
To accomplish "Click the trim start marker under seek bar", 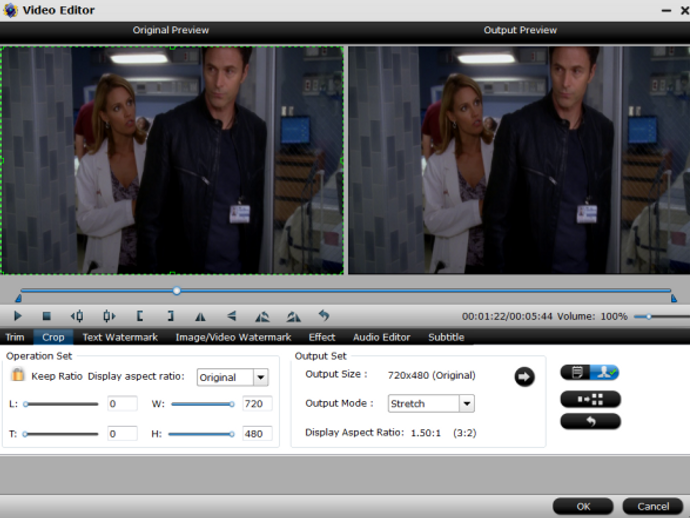I will [18, 298].
